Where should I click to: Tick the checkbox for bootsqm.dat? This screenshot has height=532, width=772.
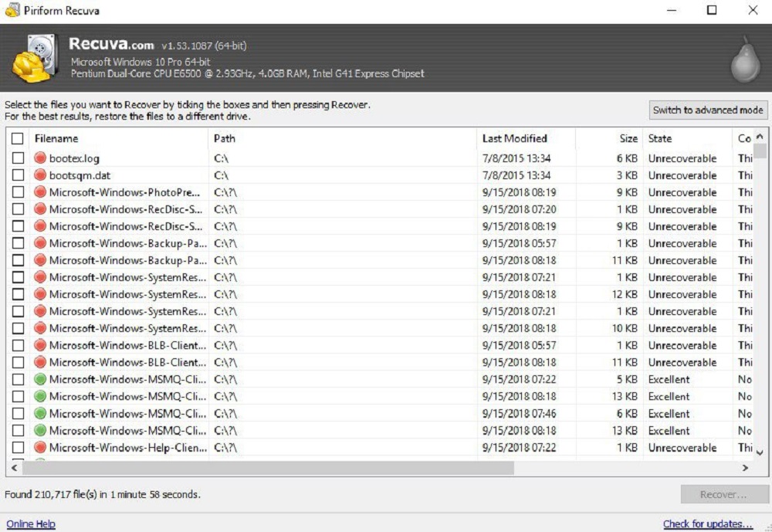click(19, 175)
